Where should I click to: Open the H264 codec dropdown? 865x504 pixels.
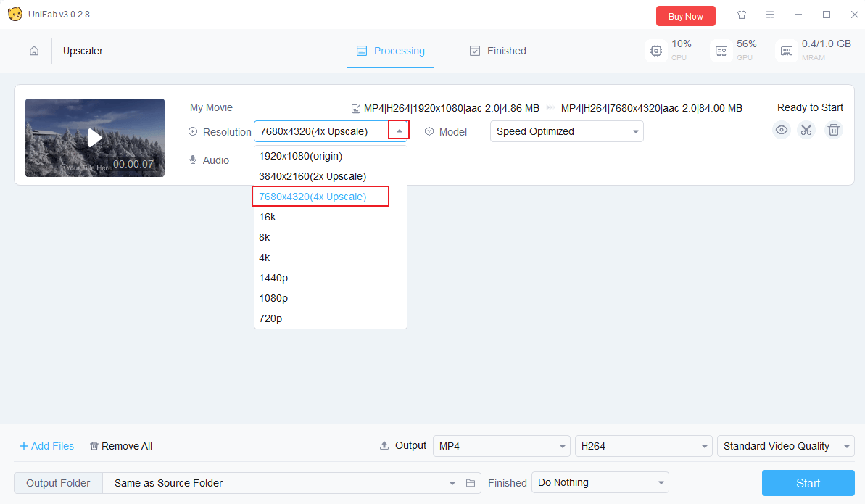pyautogui.click(x=643, y=446)
